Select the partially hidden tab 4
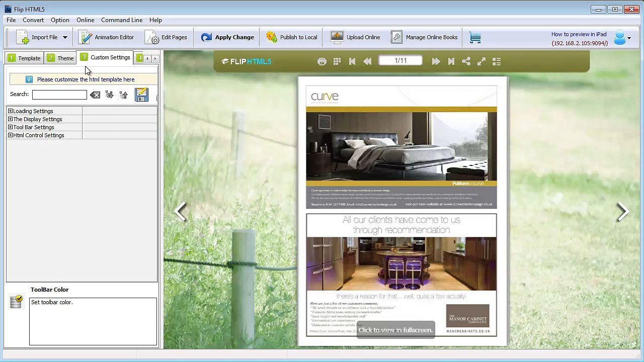Viewport: 644px width, 362px height. [139, 58]
